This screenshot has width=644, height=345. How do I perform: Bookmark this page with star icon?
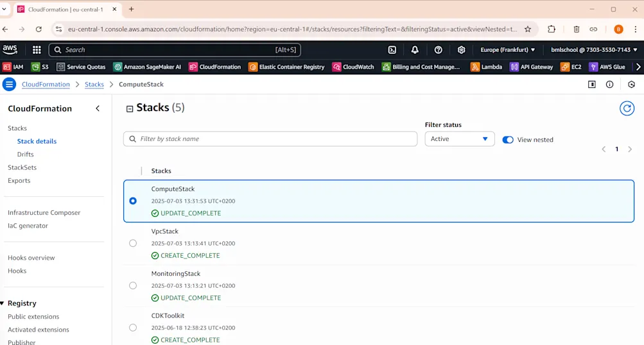click(528, 29)
